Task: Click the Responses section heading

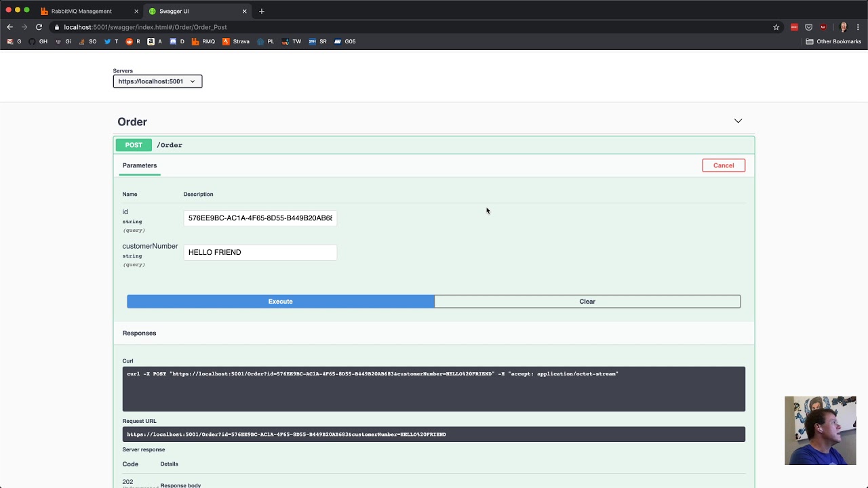Action: coord(139,333)
